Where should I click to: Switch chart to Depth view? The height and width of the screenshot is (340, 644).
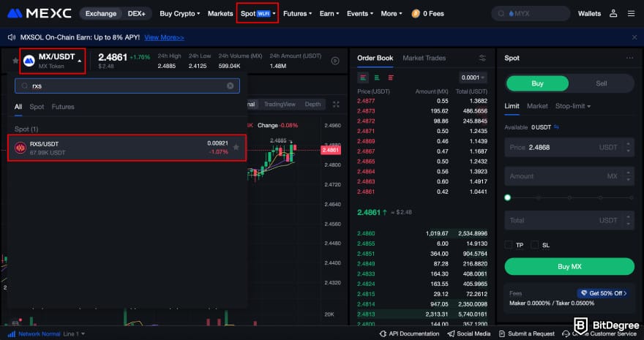pos(312,104)
